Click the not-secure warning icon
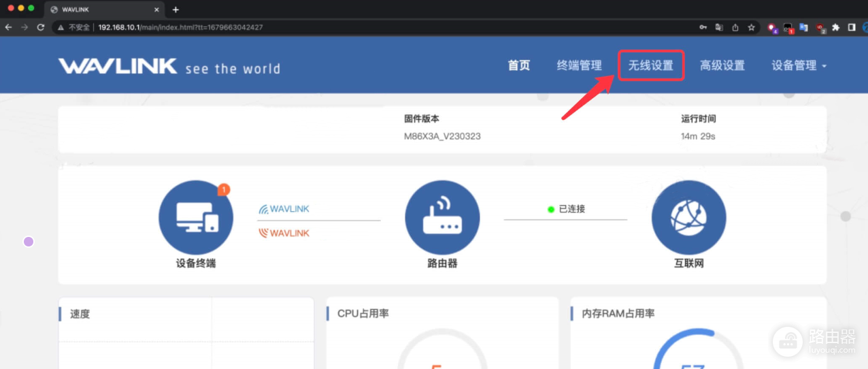This screenshot has width=868, height=369. tap(61, 27)
